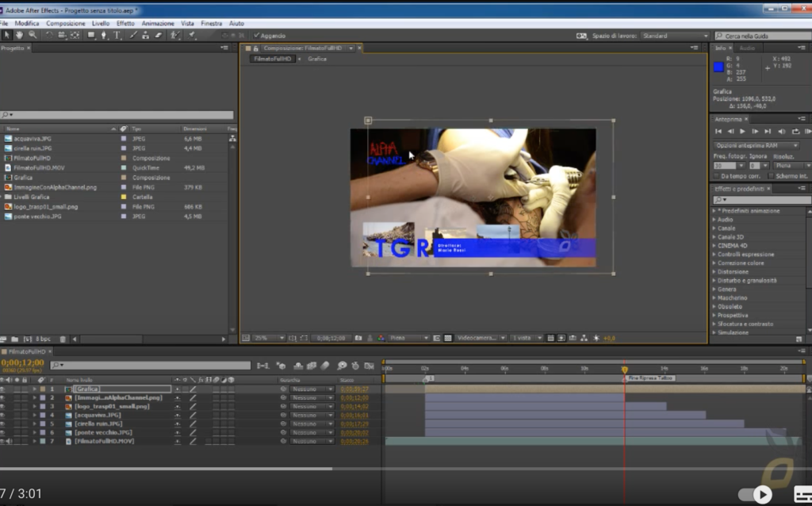
Task: Select the Type text tool
Action: pos(117,35)
